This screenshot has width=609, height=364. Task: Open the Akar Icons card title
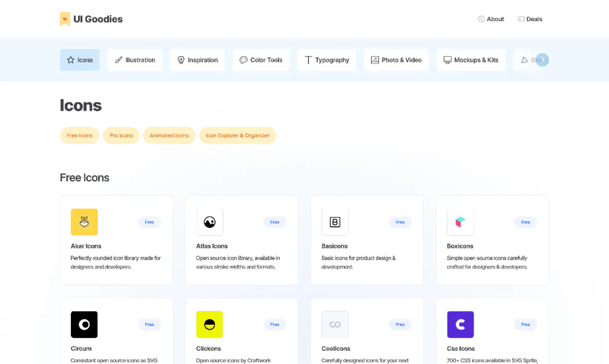coord(86,246)
